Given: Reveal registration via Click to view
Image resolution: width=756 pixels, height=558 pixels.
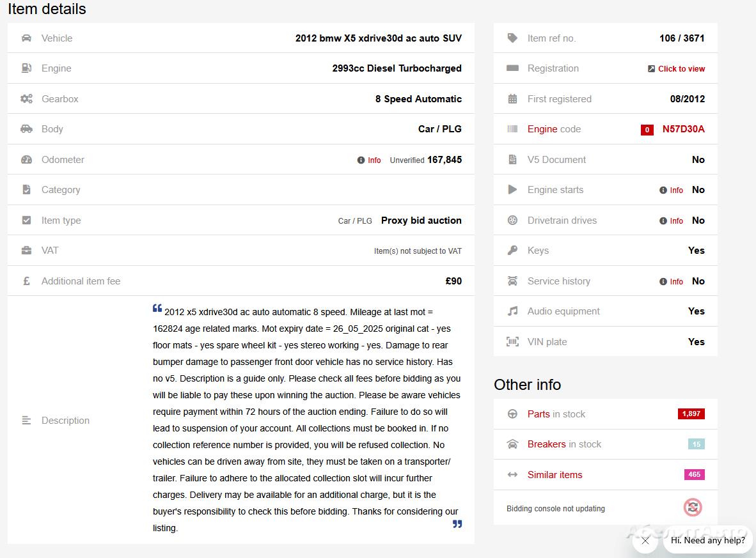Looking at the screenshot, I should click(681, 69).
